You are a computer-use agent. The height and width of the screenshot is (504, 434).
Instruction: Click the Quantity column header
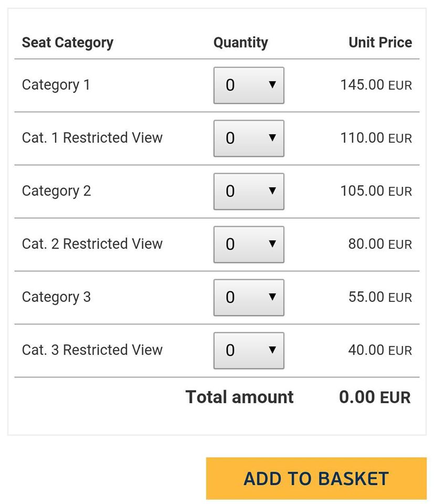coord(240,43)
